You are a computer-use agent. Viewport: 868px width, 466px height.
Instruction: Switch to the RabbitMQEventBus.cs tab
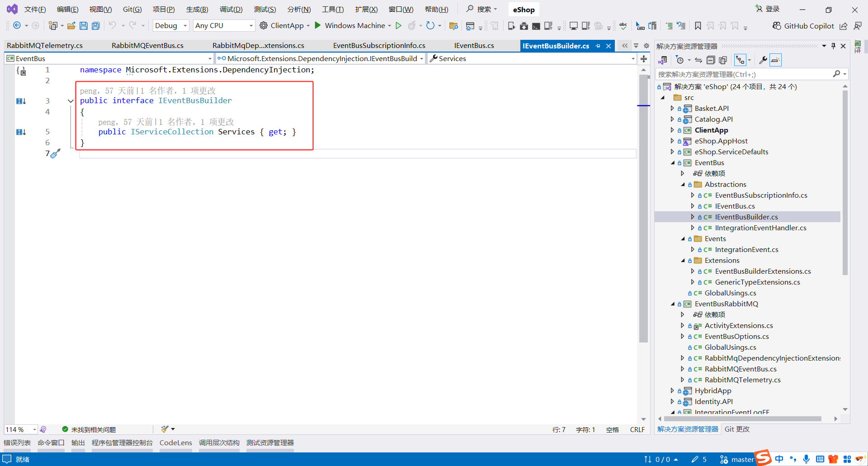coord(147,46)
